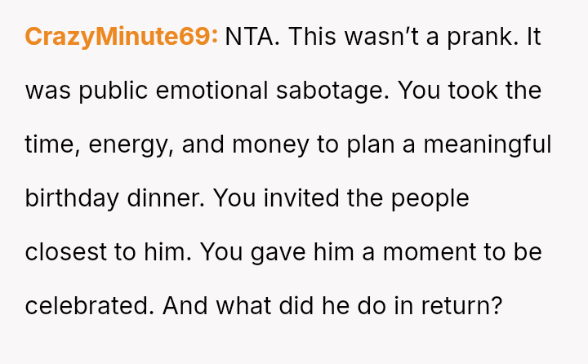Click the CrazyMinute69 username
Viewport: 588px width, 364px height.
122,37
